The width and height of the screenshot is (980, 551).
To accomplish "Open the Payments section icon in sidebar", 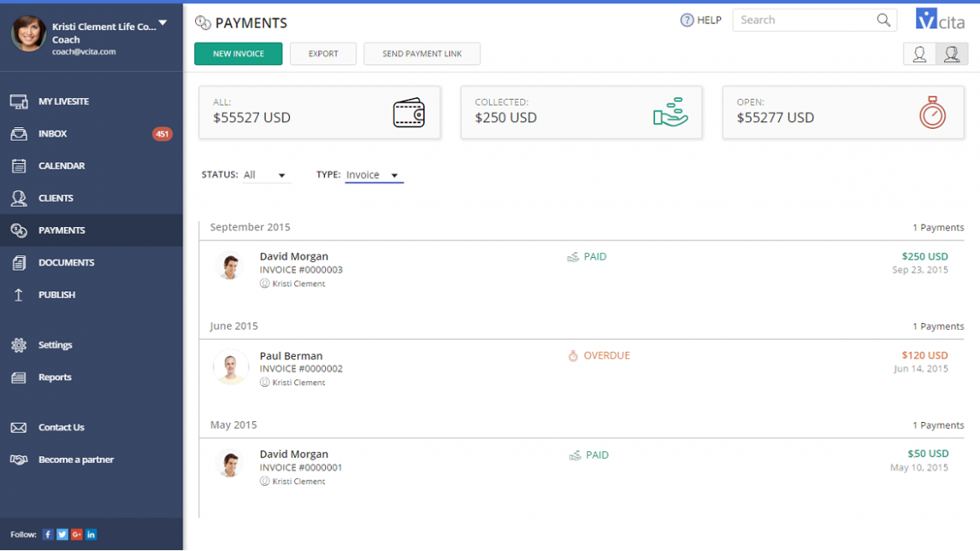I will point(19,229).
